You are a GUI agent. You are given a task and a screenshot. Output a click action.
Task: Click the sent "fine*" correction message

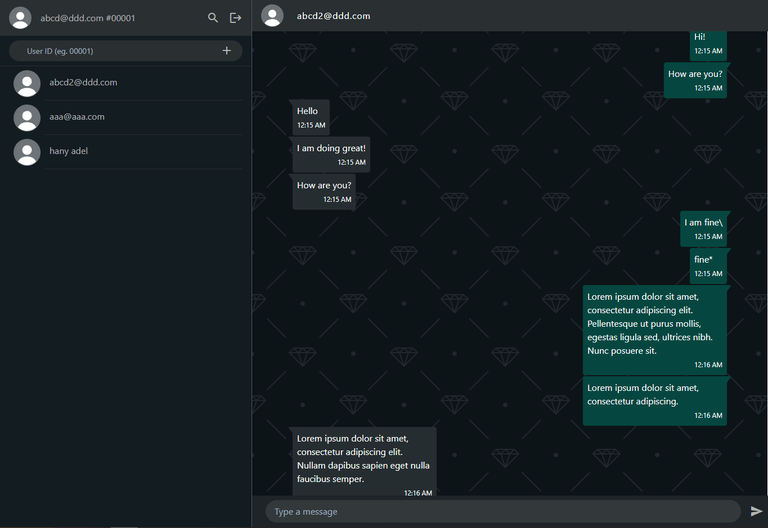[708, 265]
